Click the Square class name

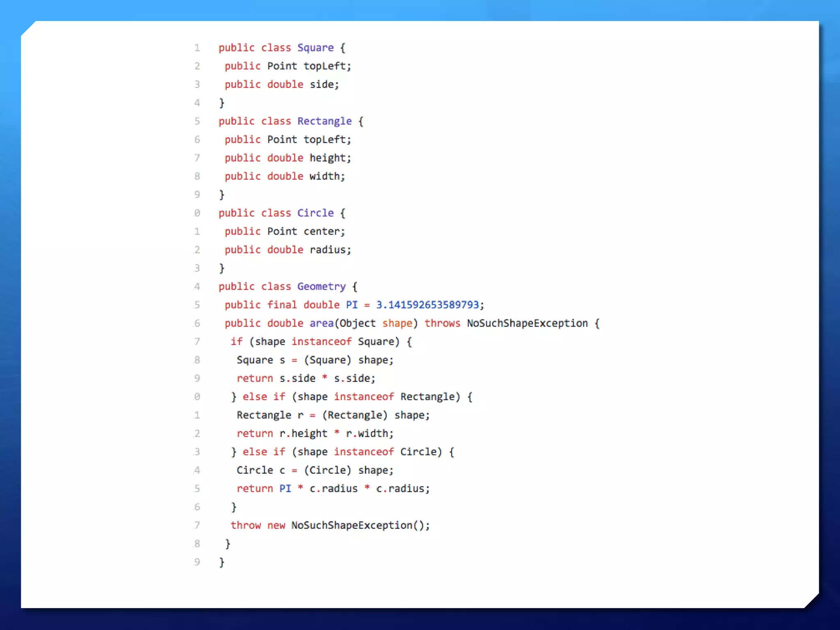(315, 48)
